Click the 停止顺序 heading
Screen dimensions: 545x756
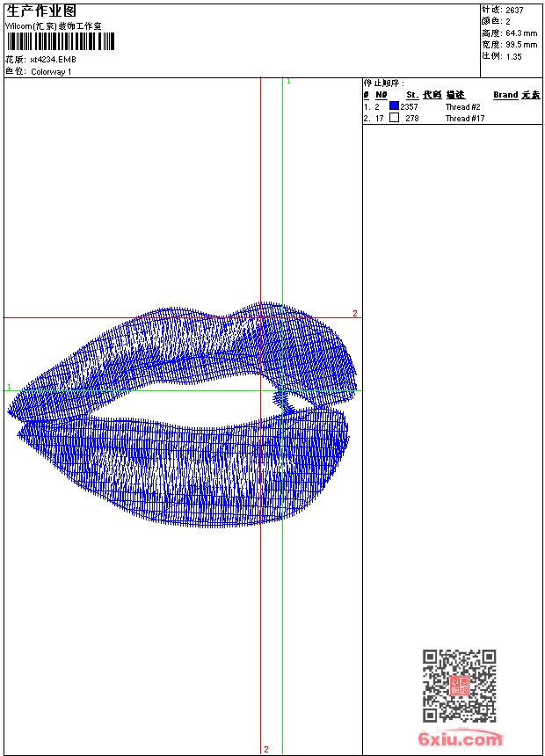[383, 84]
